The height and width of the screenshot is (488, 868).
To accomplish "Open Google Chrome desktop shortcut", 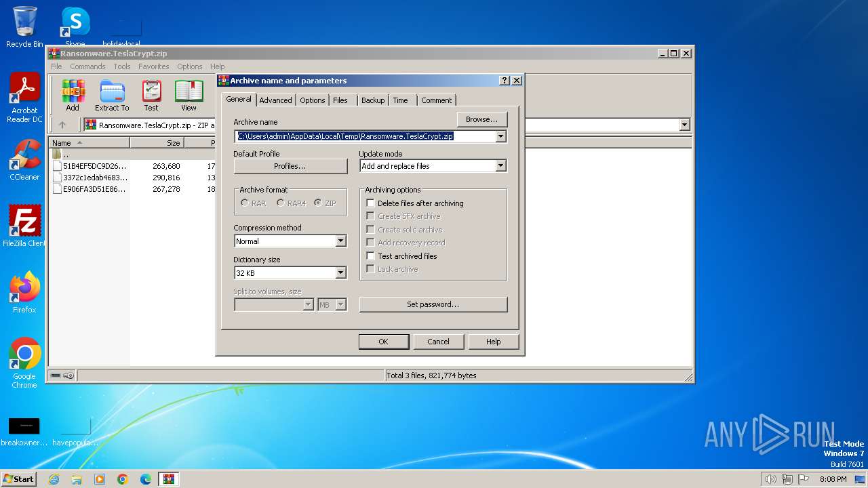I will 24,363.
